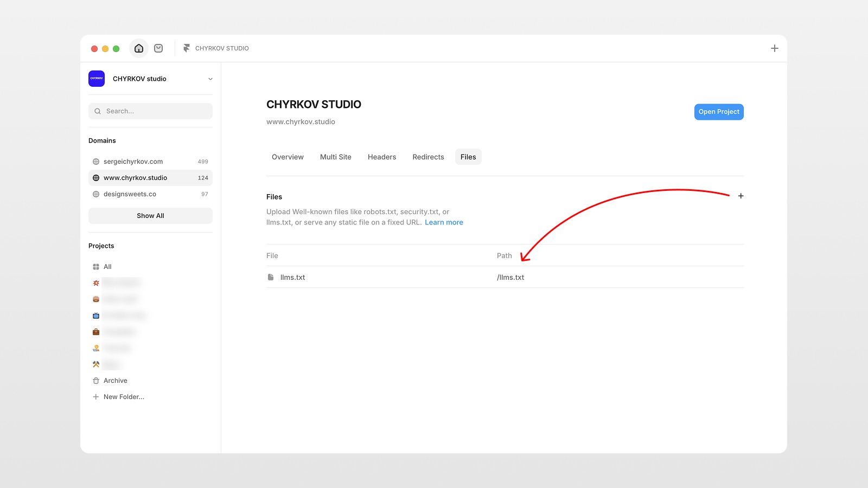Viewport: 868px width, 488px height.
Task: Click the File column header
Action: 272,256
